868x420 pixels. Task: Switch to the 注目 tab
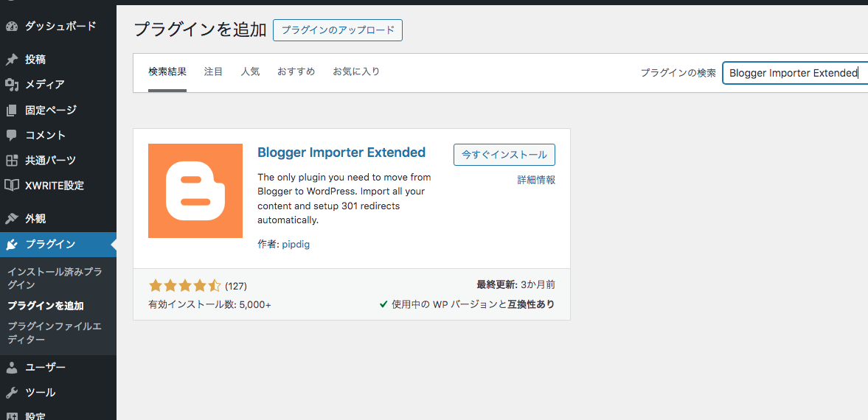pyautogui.click(x=213, y=71)
